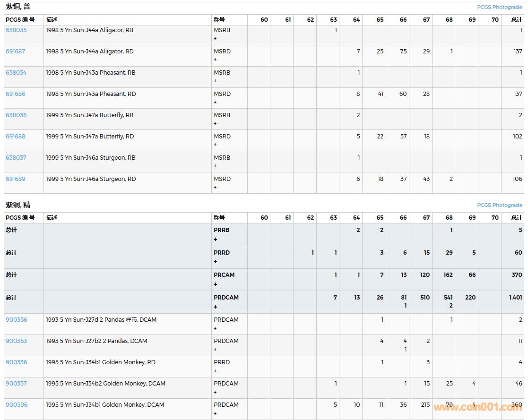Image resolution: width=528 pixels, height=420 pixels.
Task: Open PCGS number 900353 2 Pandas DCAM
Action: (x=16, y=341)
